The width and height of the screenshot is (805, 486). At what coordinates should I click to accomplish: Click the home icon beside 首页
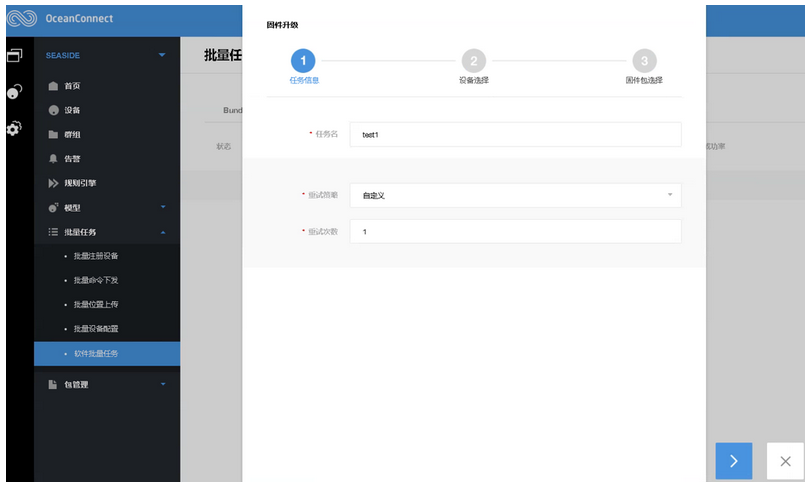point(53,86)
